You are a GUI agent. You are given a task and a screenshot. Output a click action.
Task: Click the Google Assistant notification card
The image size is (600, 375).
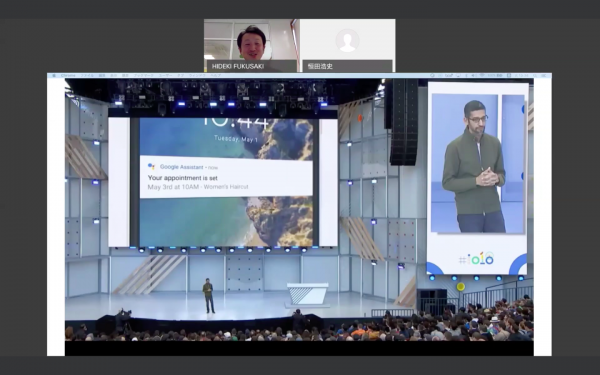click(226, 177)
